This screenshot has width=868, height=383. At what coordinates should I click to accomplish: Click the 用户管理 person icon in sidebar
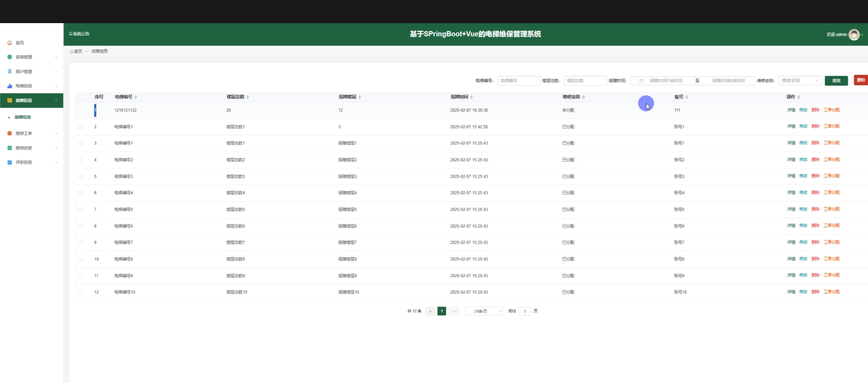(10, 71)
